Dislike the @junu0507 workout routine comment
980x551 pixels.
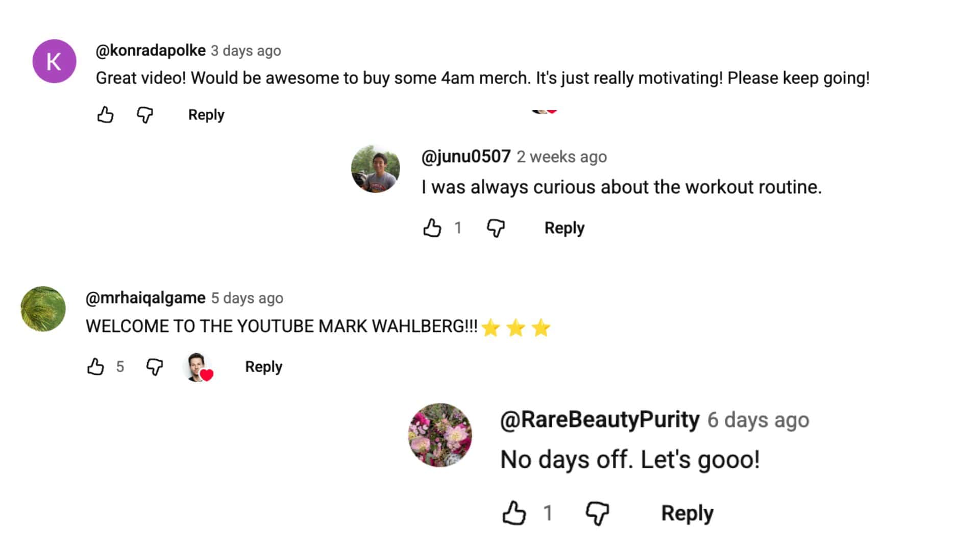pyautogui.click(x=496, y=228)
